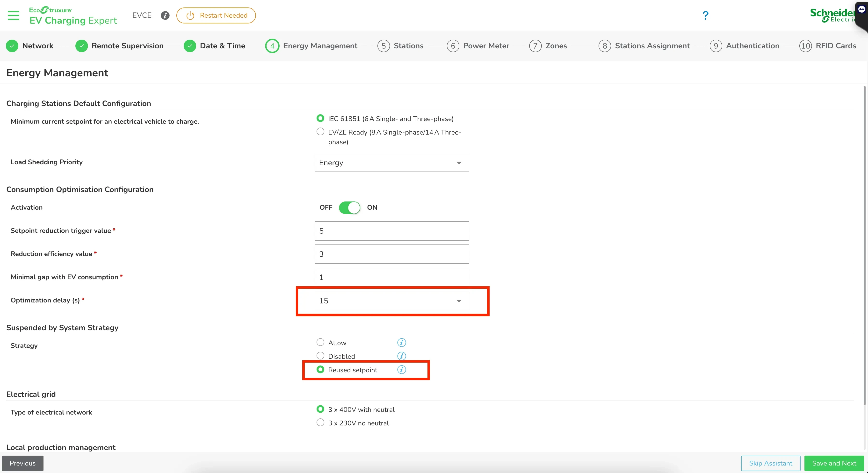This screenshot has height=473, width=868.
Task: Click the Skip Assistant button
Action: 771,463
